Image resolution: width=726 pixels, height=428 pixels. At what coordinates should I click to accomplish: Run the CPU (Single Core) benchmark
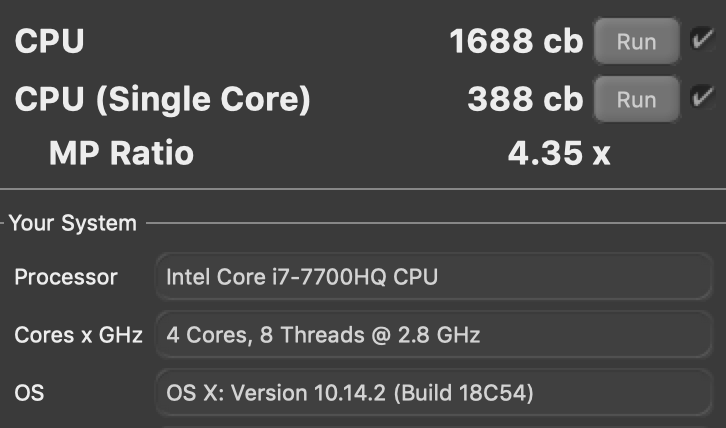(636, 99)
